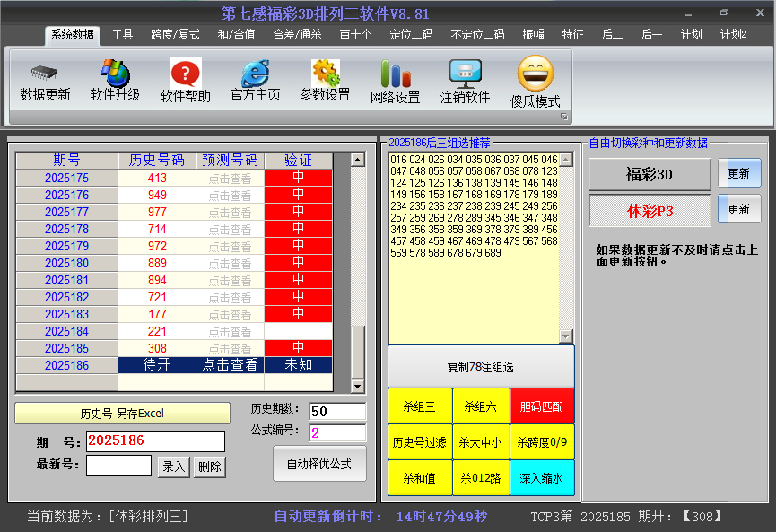
Task: Click the 历史号过滤 button
Action: click(420, 442)
